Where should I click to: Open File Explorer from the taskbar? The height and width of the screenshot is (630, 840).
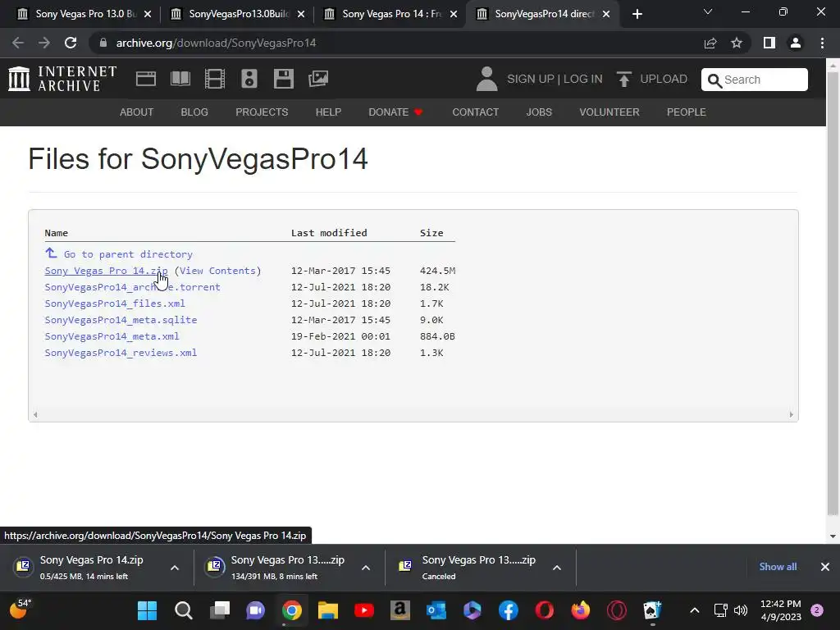(x=328, y=610)
